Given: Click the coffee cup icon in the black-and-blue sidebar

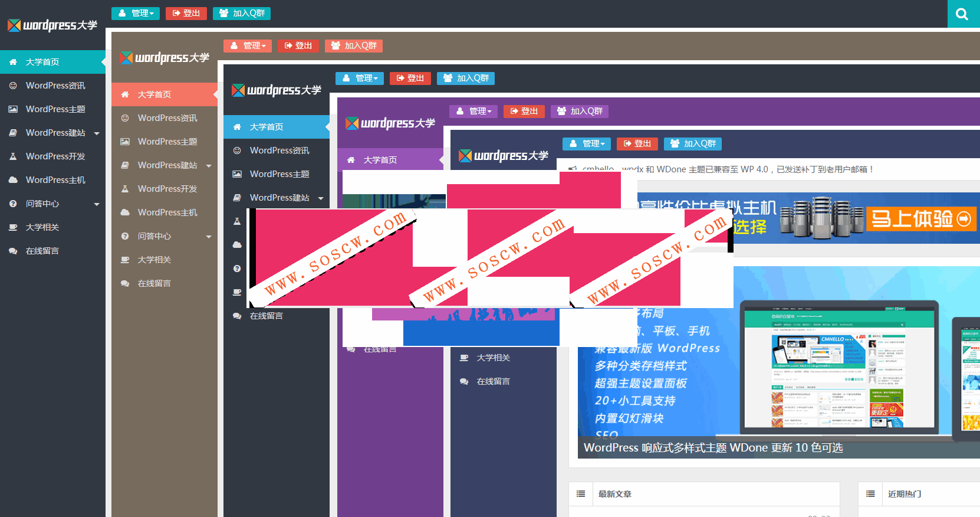Looking at the screenshot, I should click(237, 292).
